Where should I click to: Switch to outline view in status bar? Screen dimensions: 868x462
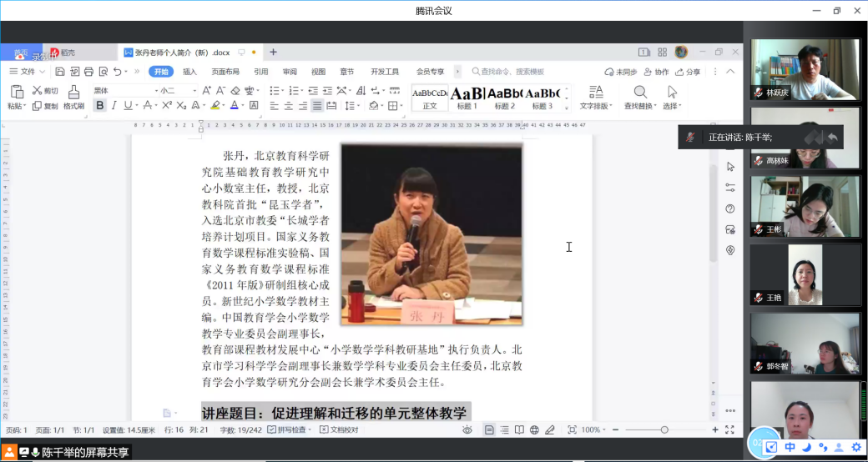point(504,430)
